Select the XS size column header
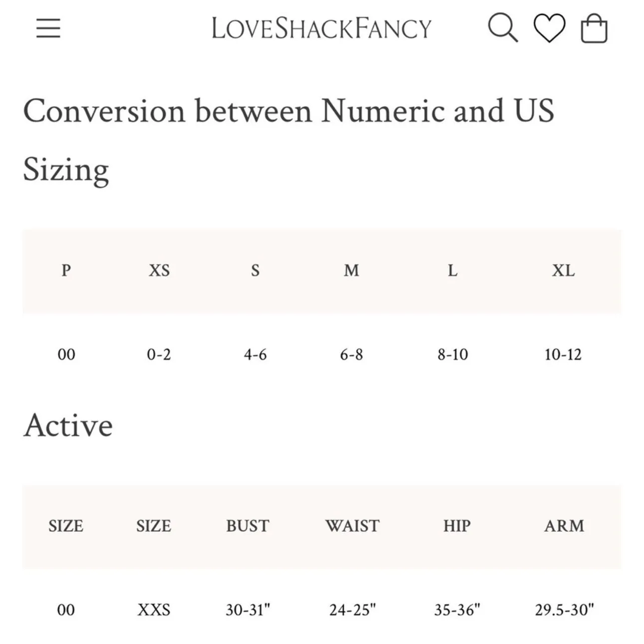This screenshot has width=644, height=644. pyautogui.click(x=159, y=271)
